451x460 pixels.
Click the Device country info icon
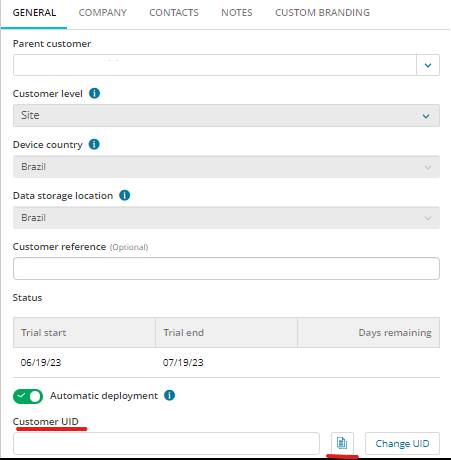pos(94,144)
